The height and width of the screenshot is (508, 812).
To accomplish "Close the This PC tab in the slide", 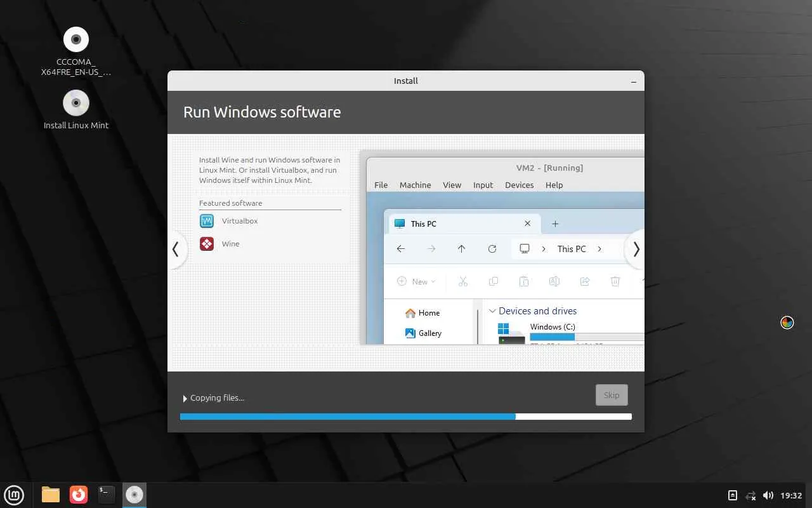I will pyautogui.click(x=527, y=224).
